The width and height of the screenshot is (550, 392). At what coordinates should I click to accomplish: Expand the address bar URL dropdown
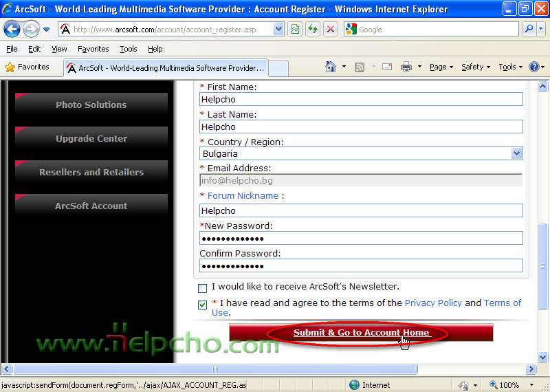(278, 29)
